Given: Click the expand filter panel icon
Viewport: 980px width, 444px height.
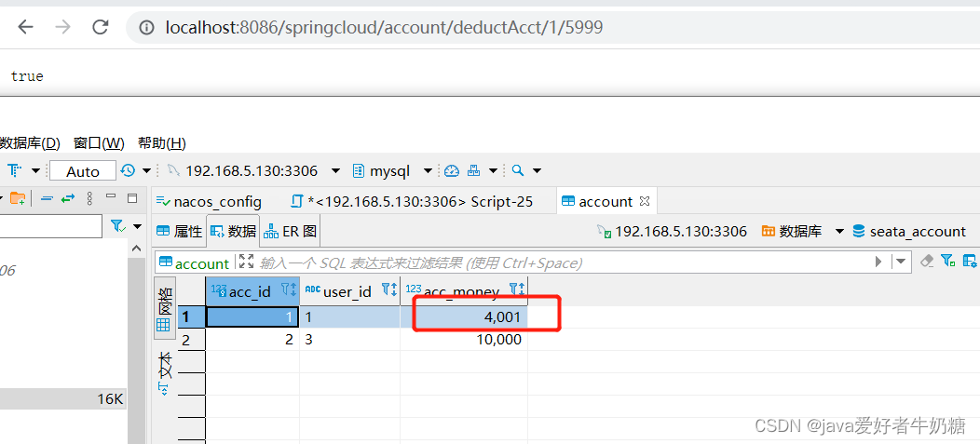Looking at the screenshot, I should tap(246, 262).
